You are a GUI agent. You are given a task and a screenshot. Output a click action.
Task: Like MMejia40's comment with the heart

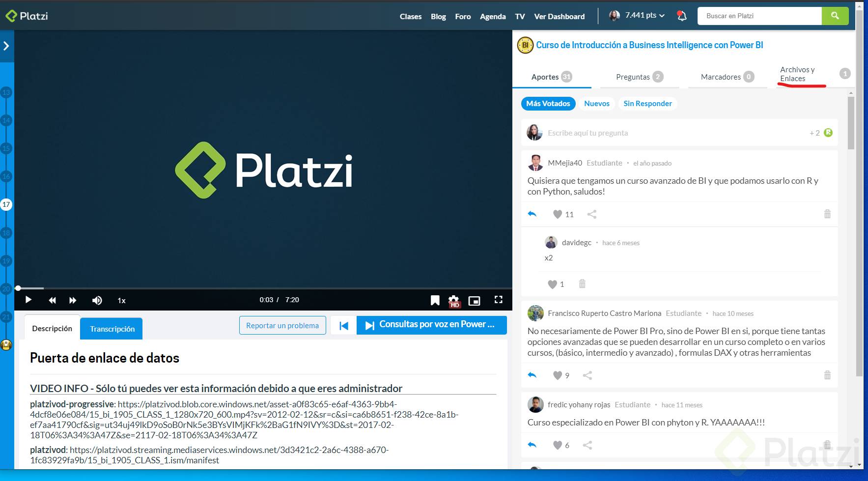pos(557,214)
